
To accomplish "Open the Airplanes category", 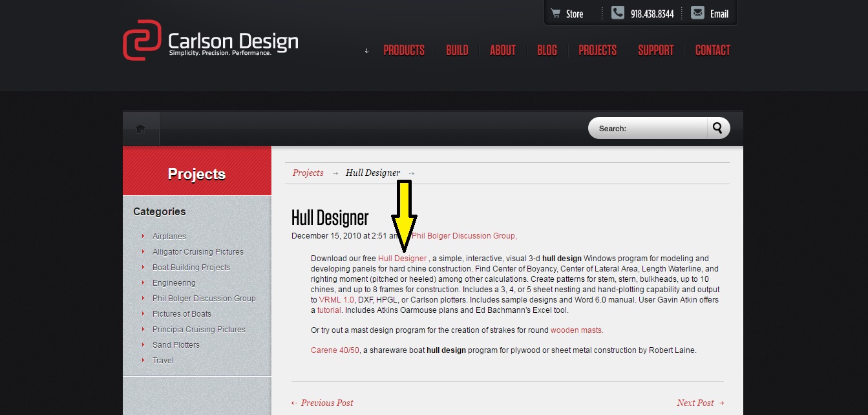I will (x=169, y=236).
